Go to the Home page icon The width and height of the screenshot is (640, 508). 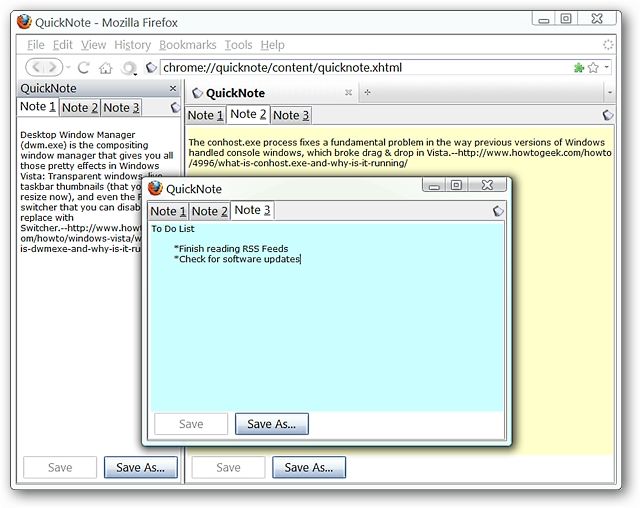click(105, 68)
